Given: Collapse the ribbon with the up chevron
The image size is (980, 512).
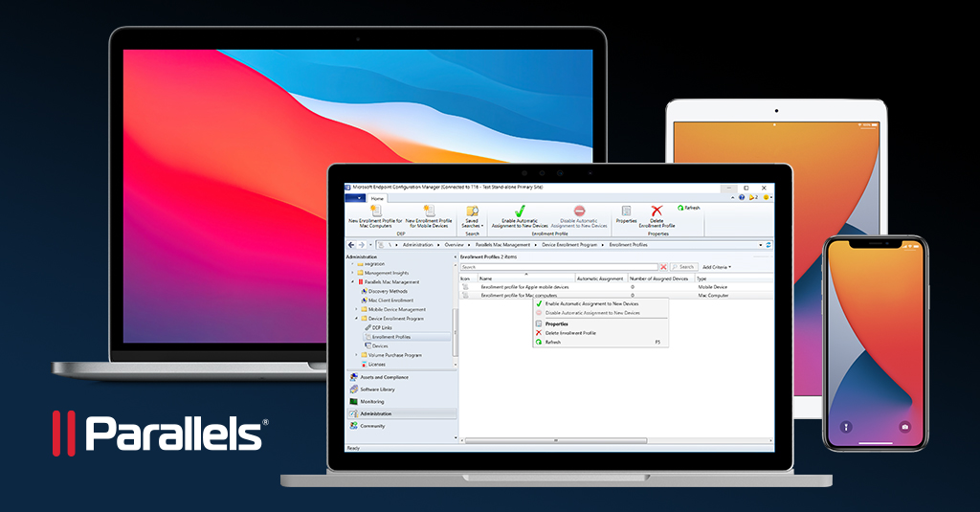Looking at the screenshot, I should pyautogui.click(x=733, y=197).
